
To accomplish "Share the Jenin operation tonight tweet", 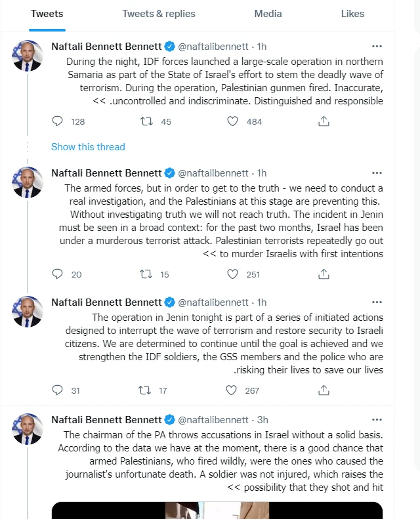I will (x=324, y=390).
